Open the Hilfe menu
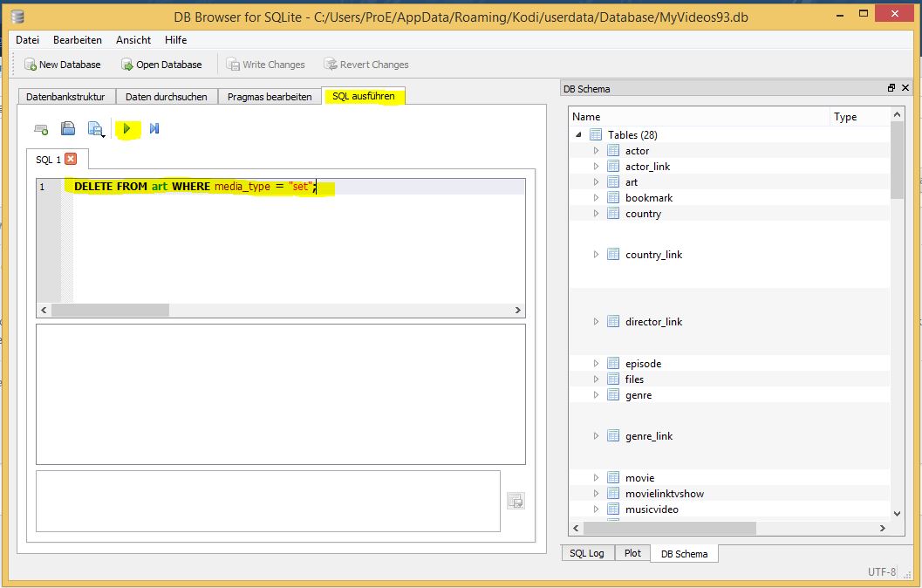This screenshot has width=922, height=588. point(176,40)
